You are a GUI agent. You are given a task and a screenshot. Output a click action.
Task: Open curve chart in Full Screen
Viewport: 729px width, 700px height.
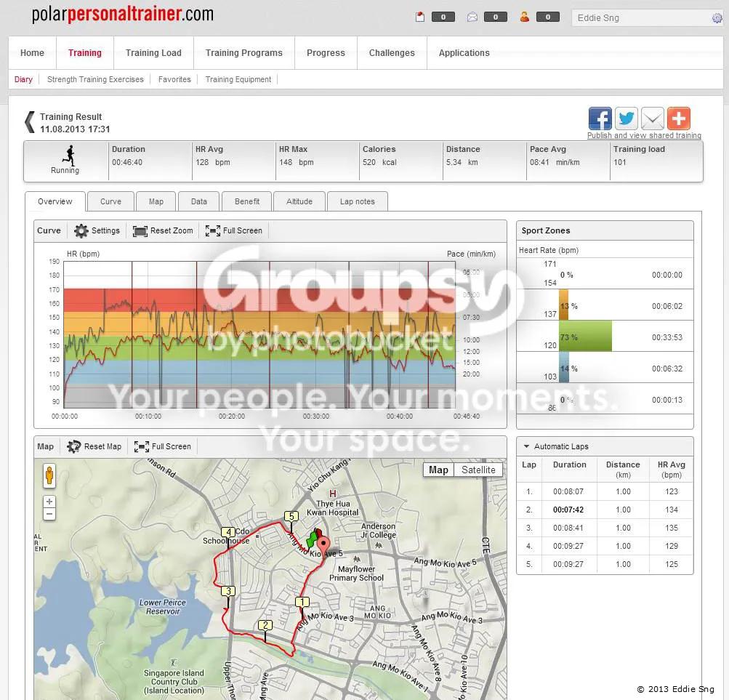(x=233, y=230)
